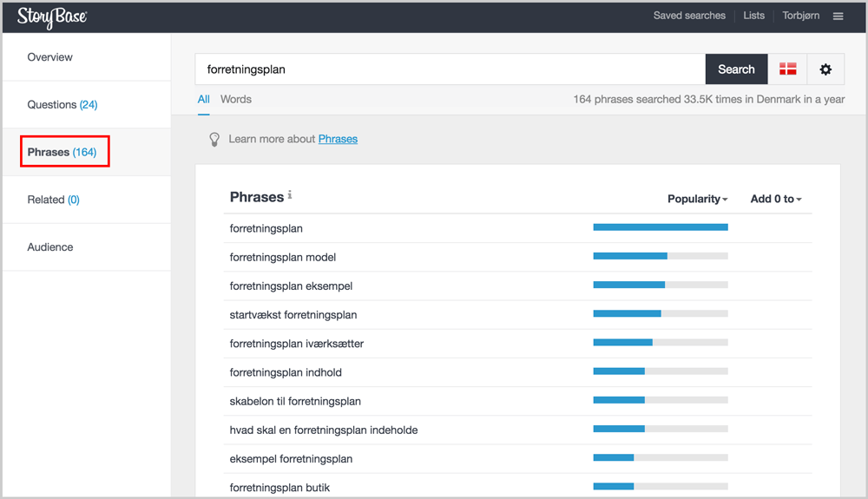Switch to the Words tab
The width and height of the screenshot is (868, 499).
[x=236, y=100]
